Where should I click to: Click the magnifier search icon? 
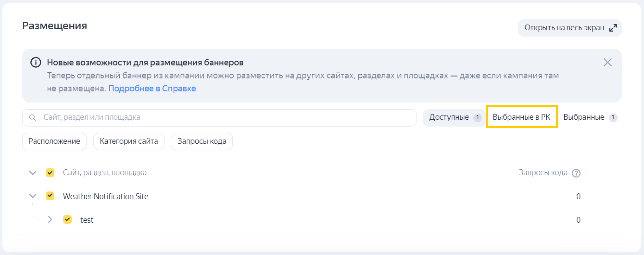(32, 117)
